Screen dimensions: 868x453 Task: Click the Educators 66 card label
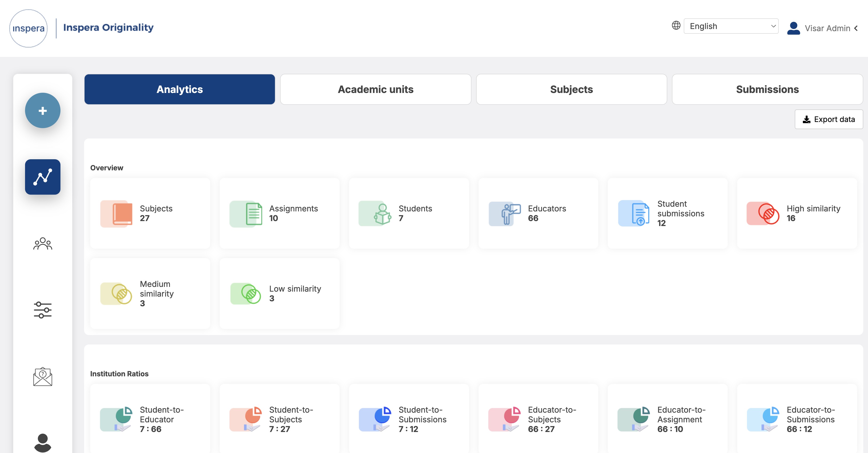pyautogui.click(x=547, y=213)
